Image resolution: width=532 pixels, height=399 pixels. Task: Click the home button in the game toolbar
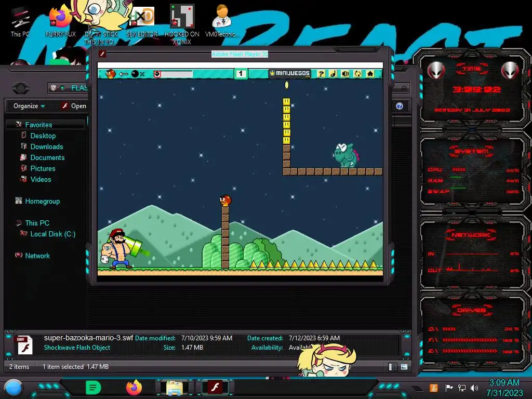tap(370, 74)
